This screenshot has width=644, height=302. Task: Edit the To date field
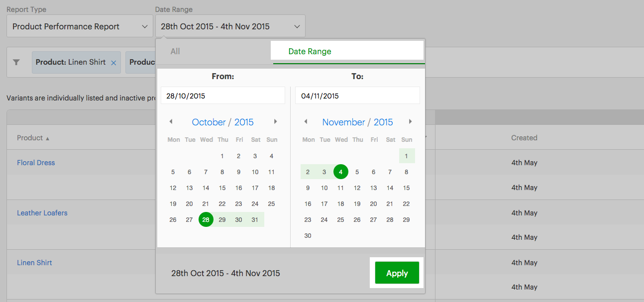(x=357, y=96)
